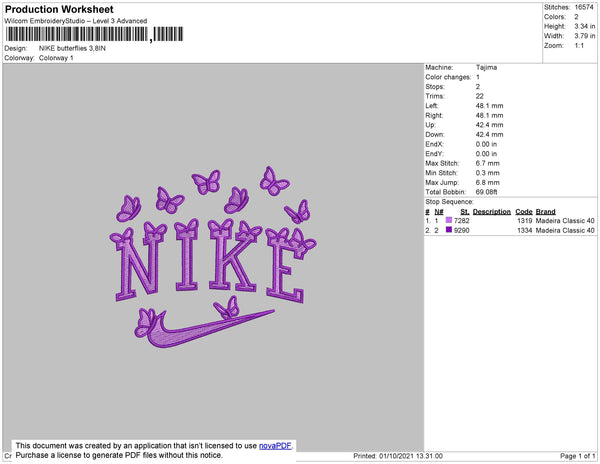Click the Page 1 of 1 footer text
The width and height of the screenshot is (600, 464).
(x=577, y=456)
